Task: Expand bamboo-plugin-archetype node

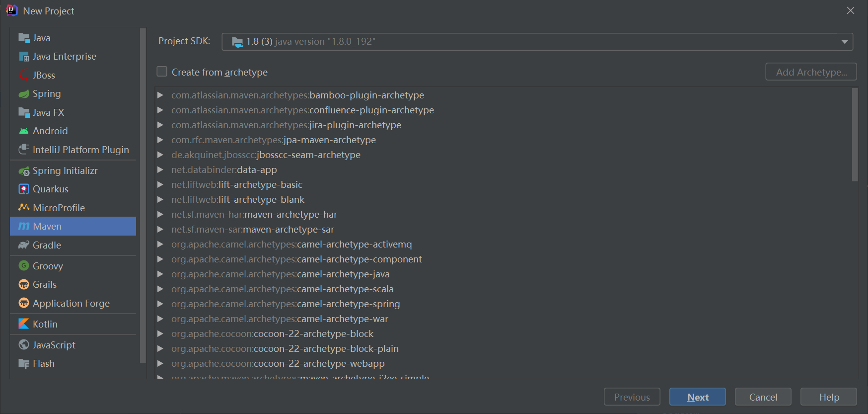Action: coord(160,95)
